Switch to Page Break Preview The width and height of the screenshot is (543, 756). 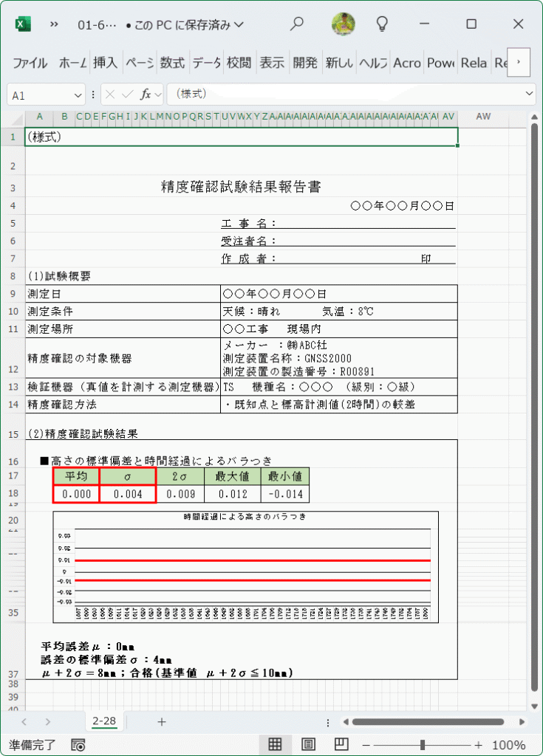coord(341,744)
